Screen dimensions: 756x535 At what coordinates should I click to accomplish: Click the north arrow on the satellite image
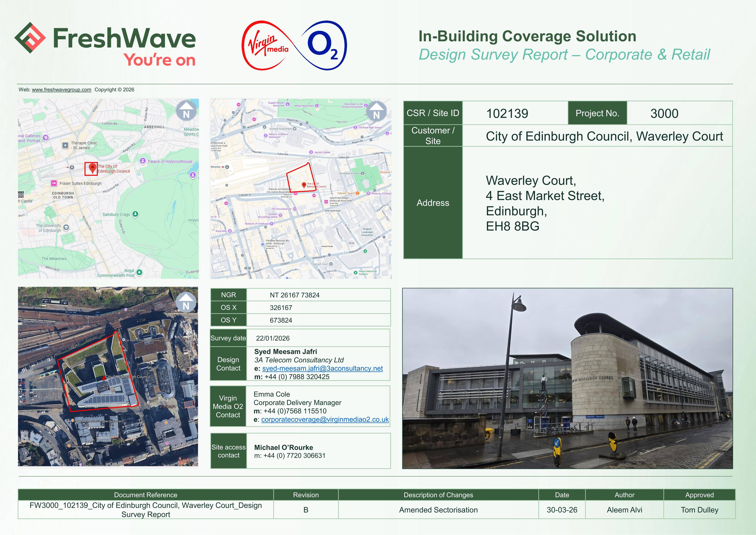tap(186, 302)
